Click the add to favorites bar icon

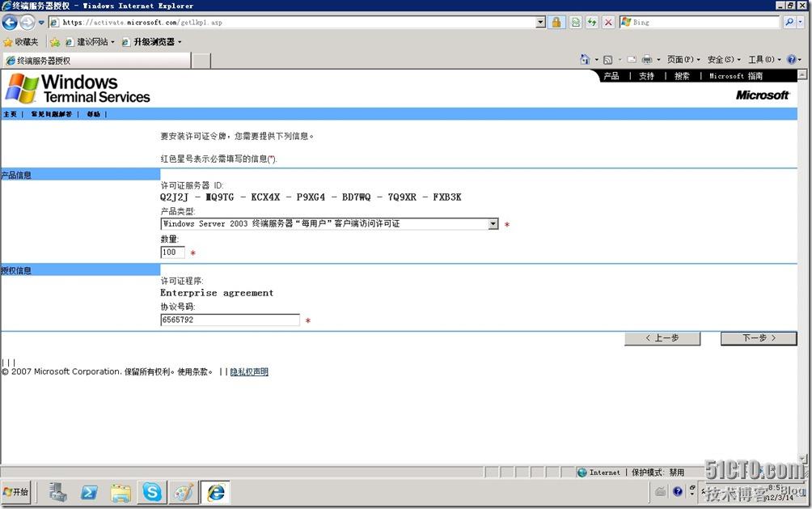pos(54,42)
